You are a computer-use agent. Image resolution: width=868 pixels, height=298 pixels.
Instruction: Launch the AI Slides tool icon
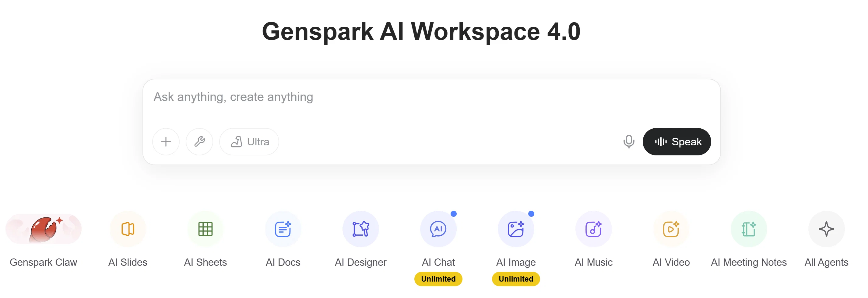click(128, 229)
